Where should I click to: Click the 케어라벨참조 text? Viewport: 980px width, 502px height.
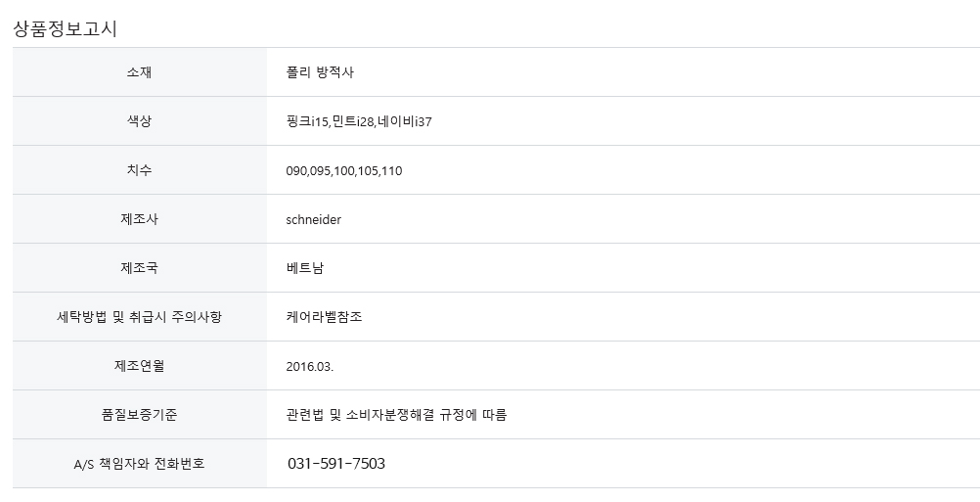(x=324, y=316)
